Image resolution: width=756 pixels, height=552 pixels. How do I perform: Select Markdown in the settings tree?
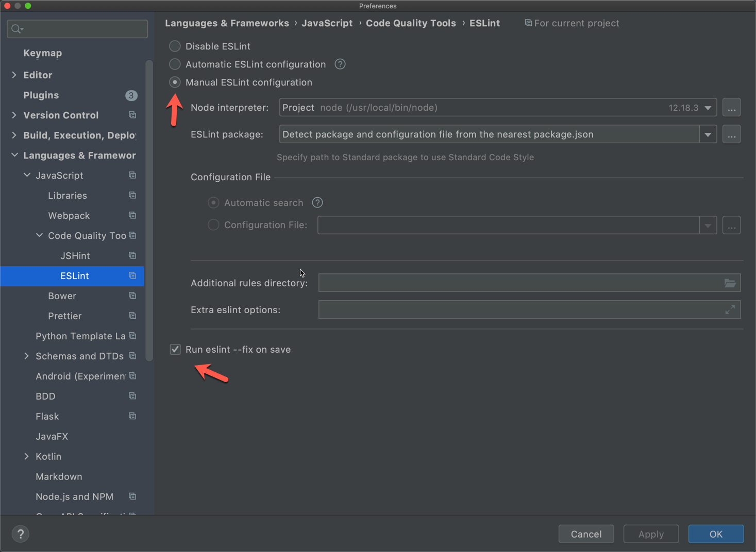click(59, 477)
